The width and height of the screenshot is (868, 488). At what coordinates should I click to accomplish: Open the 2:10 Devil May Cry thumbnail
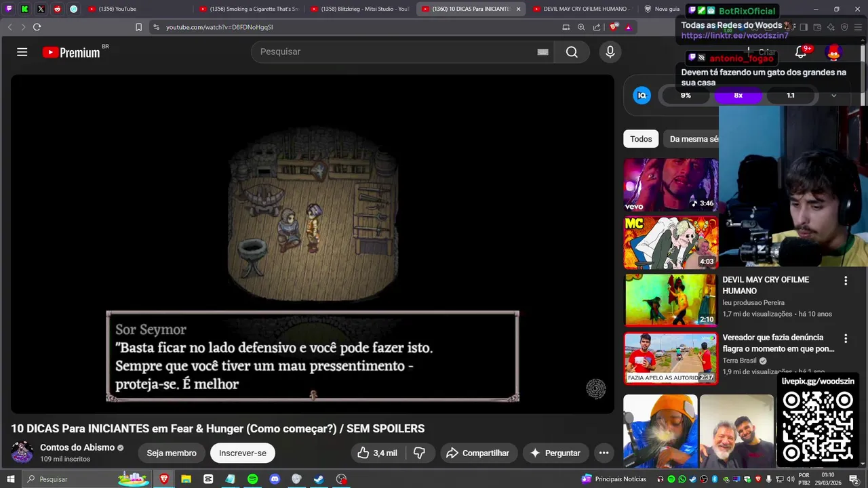tap(671, 300)
